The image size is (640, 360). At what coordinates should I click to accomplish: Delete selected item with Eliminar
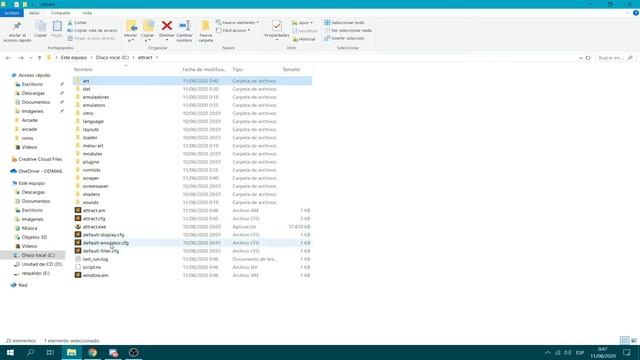(x=167, y=30)
